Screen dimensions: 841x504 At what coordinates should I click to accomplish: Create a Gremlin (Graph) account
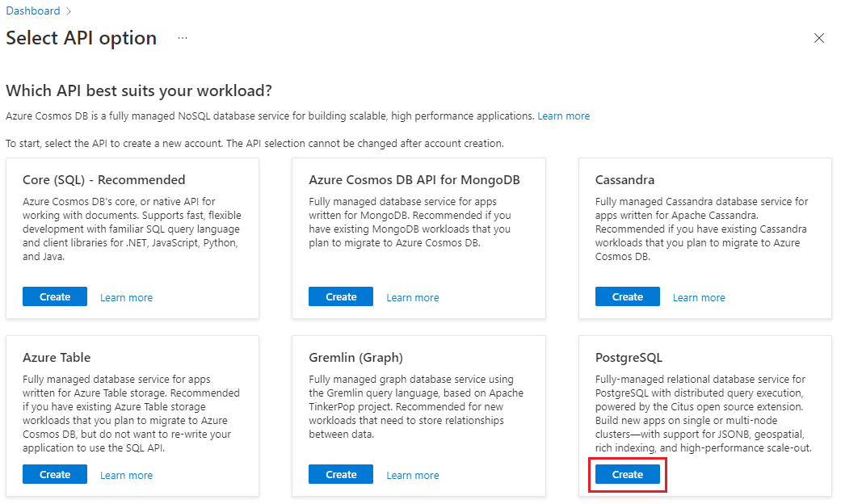340,474
